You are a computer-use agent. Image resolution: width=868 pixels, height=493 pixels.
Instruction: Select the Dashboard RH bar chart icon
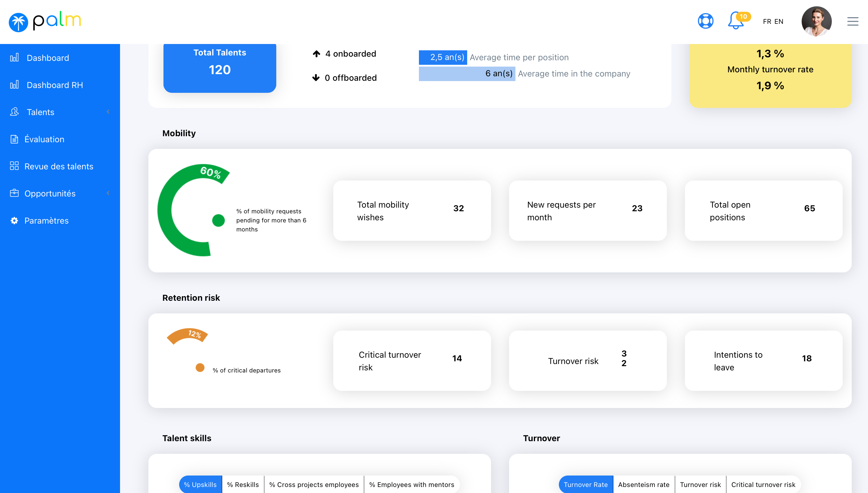pos(14,85)
